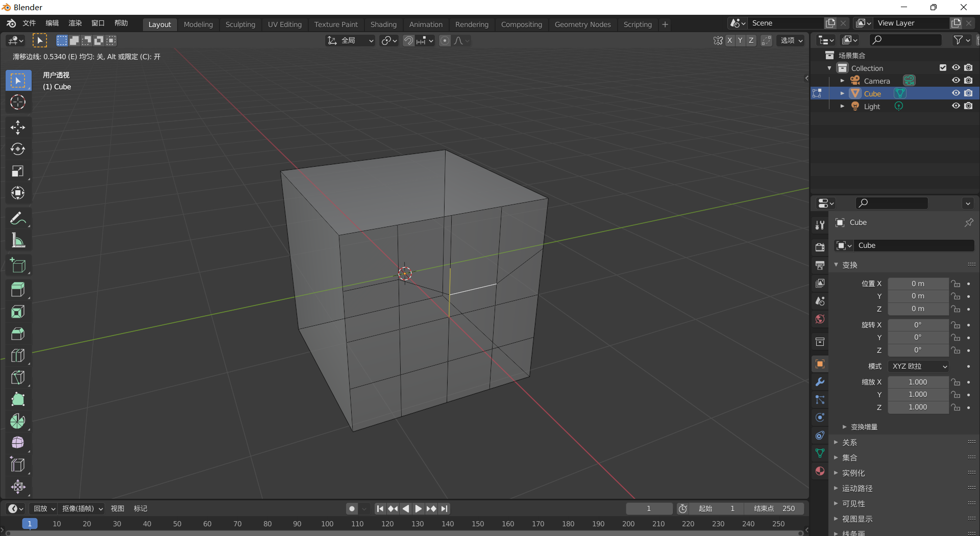Screen dimensions: 980x536
Task: Open the timeline 标记 menu
Action: (x=140, y=508)
